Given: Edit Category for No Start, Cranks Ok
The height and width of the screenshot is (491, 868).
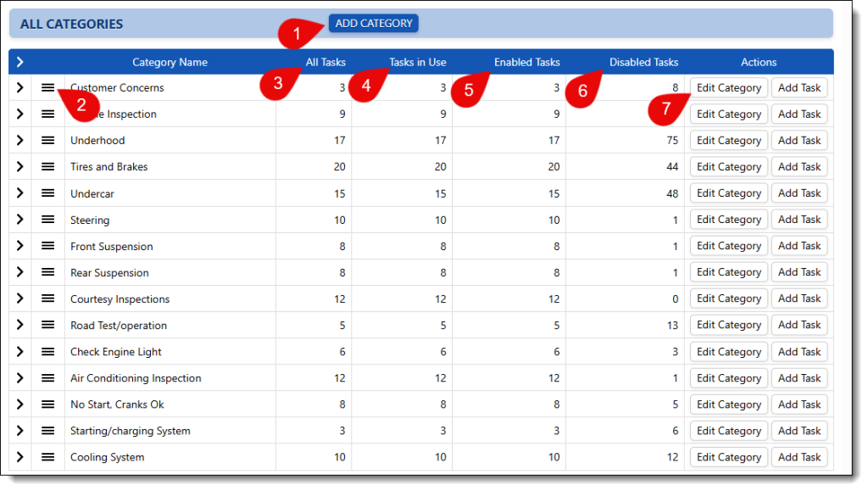Looking at the screenshot, I should pos(728,405).
